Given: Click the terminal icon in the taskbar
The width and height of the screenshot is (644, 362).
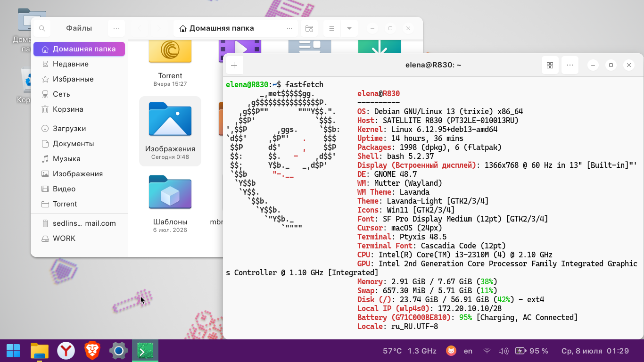Looking at the screenshot, I should [x=145, y=351].
